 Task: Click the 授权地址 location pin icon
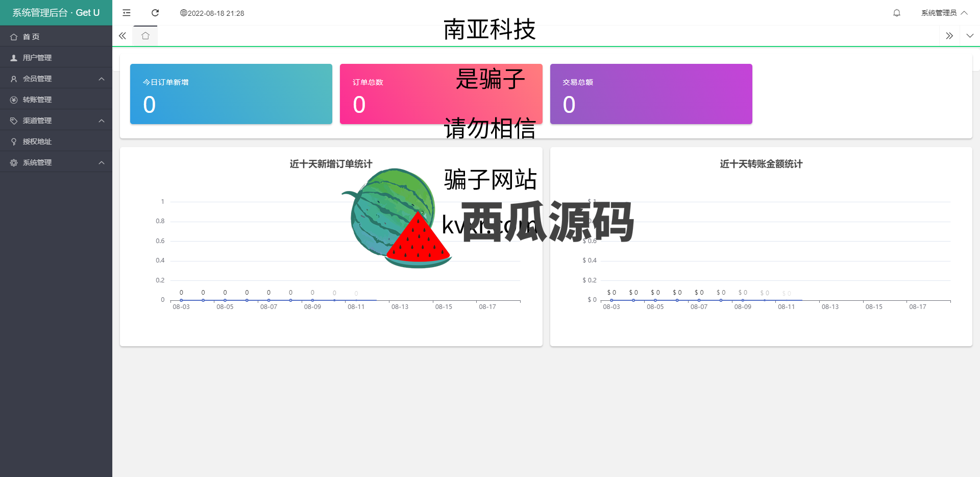[14, 141]
